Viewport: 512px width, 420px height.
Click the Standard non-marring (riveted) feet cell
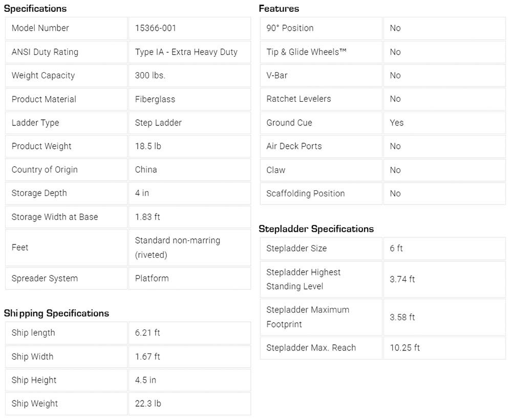tap(177, 247)
